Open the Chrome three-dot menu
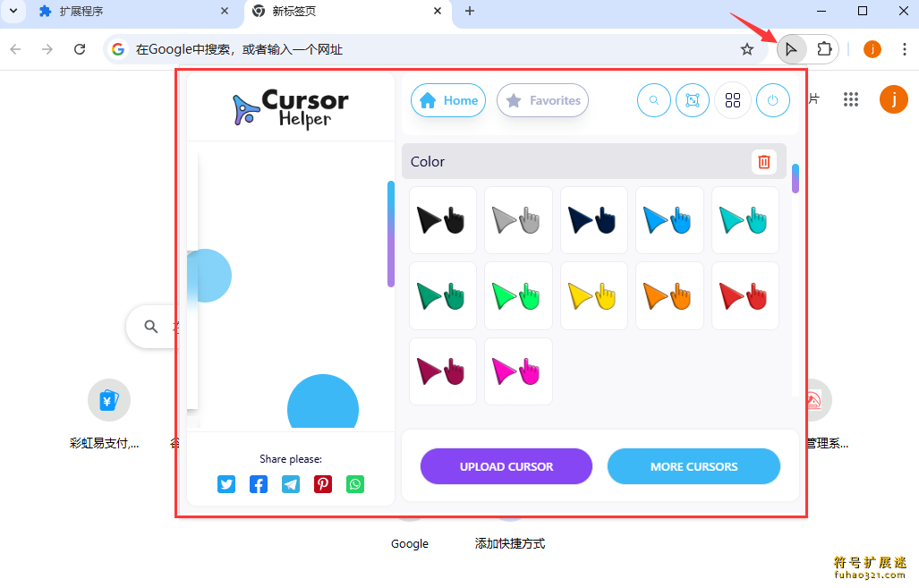 pyautogui.click(x=905, y=49)
